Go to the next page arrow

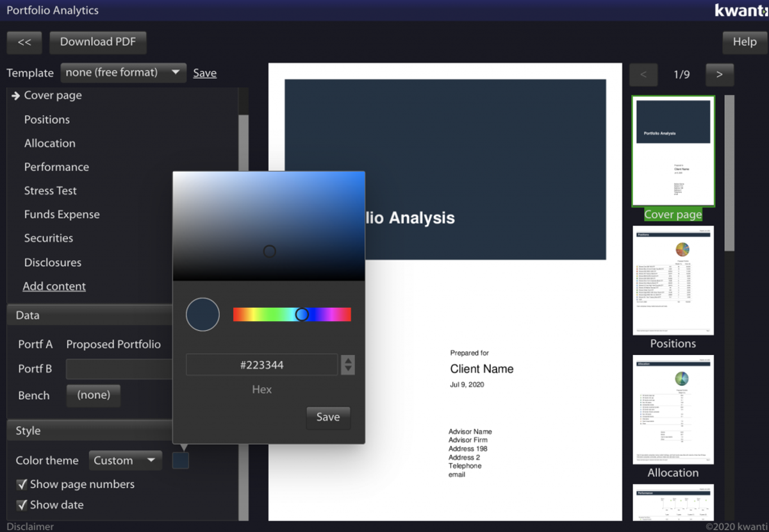720,75
